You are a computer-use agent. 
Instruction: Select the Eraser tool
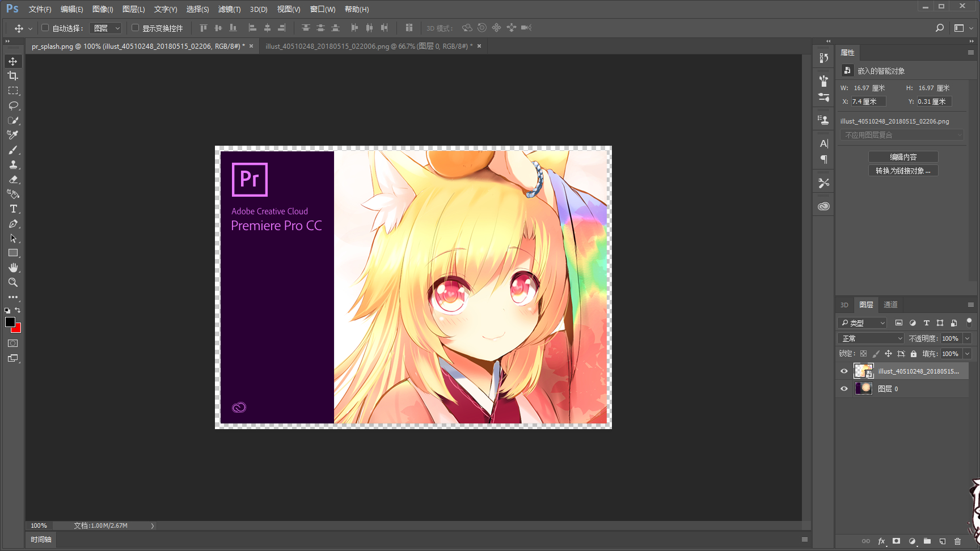[x=13, y=180]
